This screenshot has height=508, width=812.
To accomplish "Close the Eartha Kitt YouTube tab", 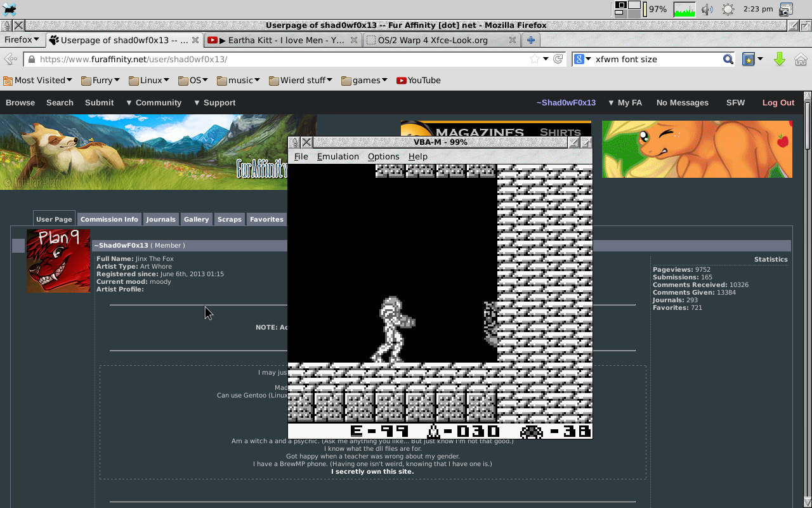I will tap(355, 40).
